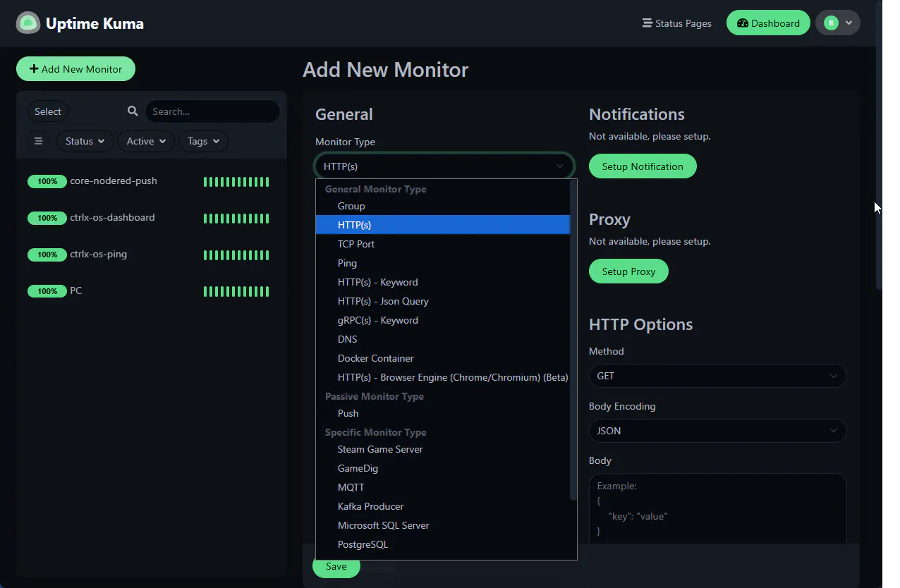Open Status Pages from the header
Viewport: 900px width, 588px height.
click(676, 23)
